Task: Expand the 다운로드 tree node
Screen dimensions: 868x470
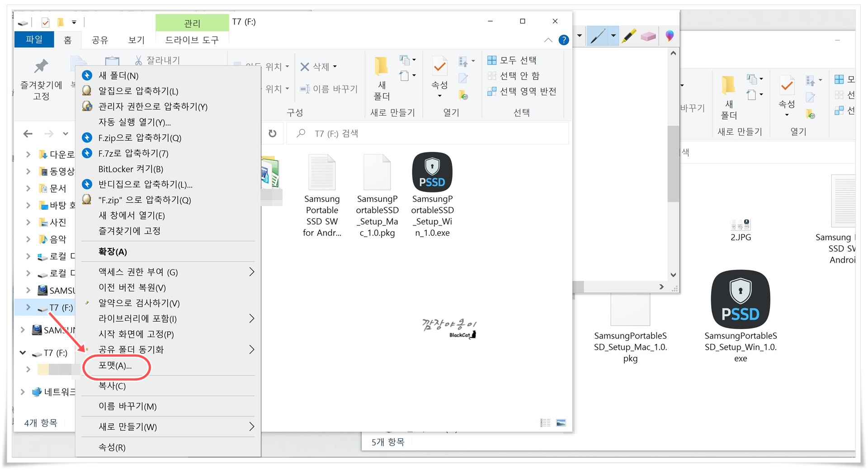Action: coord(28,155)
